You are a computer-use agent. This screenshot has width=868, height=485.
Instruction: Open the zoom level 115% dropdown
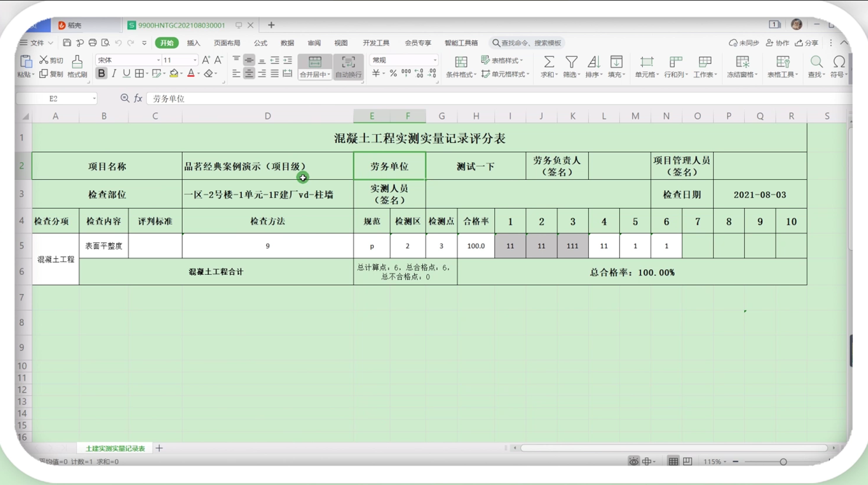(x=725, y=461)
